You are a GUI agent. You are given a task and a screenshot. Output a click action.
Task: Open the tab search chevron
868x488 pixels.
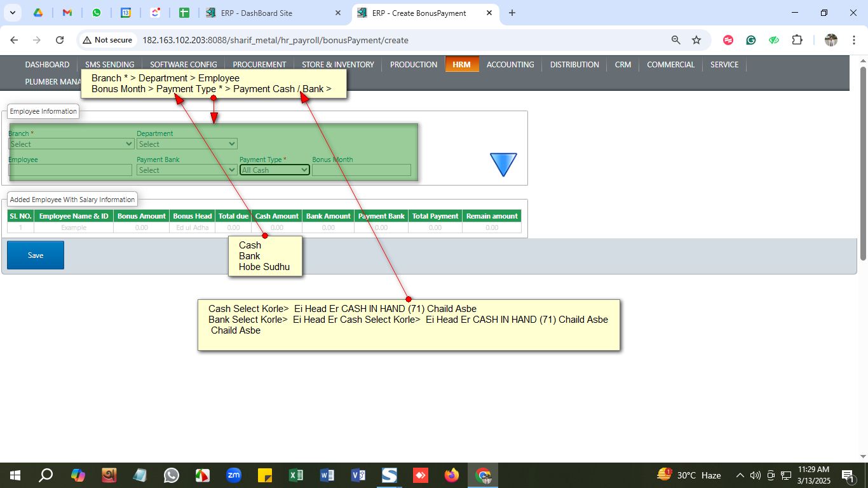point(13,13)
